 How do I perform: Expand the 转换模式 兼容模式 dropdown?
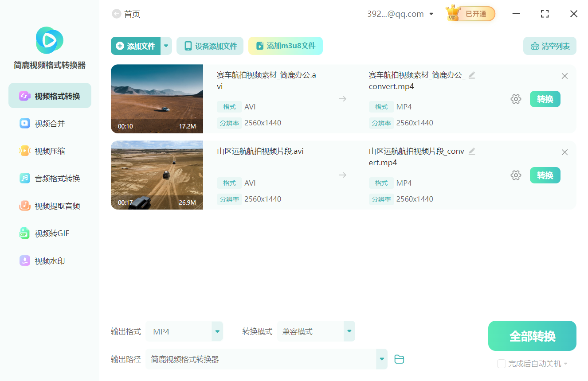(x=349, y=331)
